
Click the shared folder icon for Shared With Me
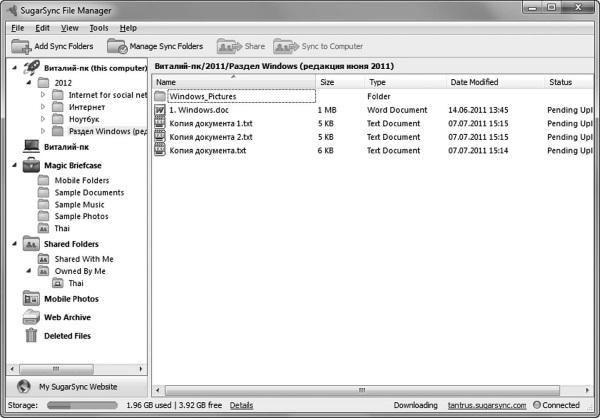point(44,259)
